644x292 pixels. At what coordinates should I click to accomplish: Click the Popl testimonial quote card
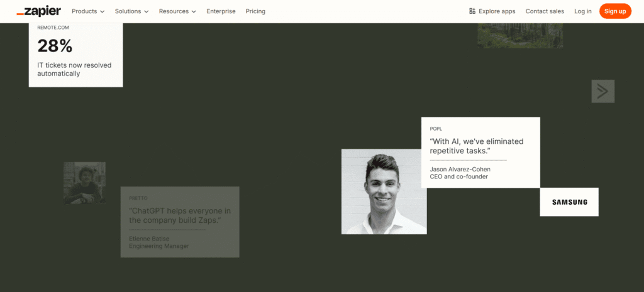[480, 153]
